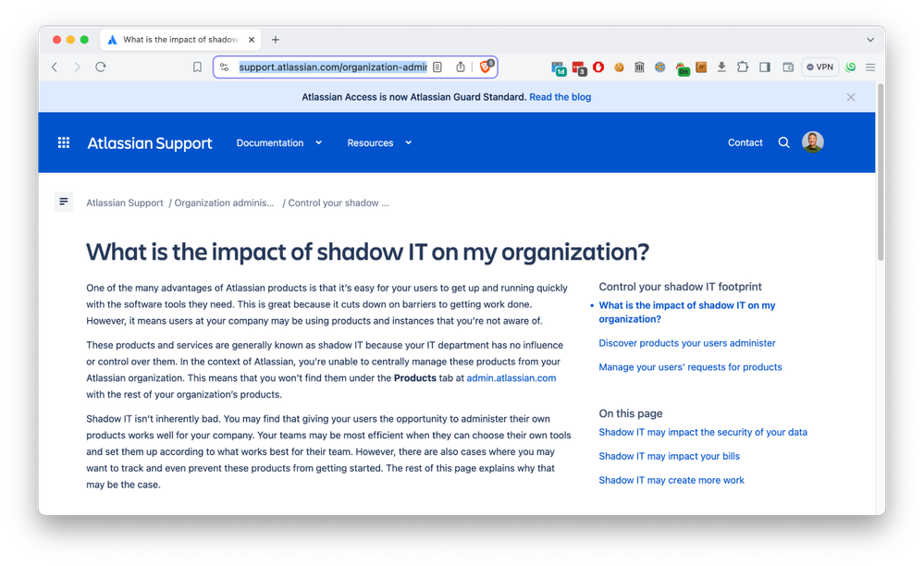
Task: Click the tomato extension icon with On badge
Action: [682, 68]
